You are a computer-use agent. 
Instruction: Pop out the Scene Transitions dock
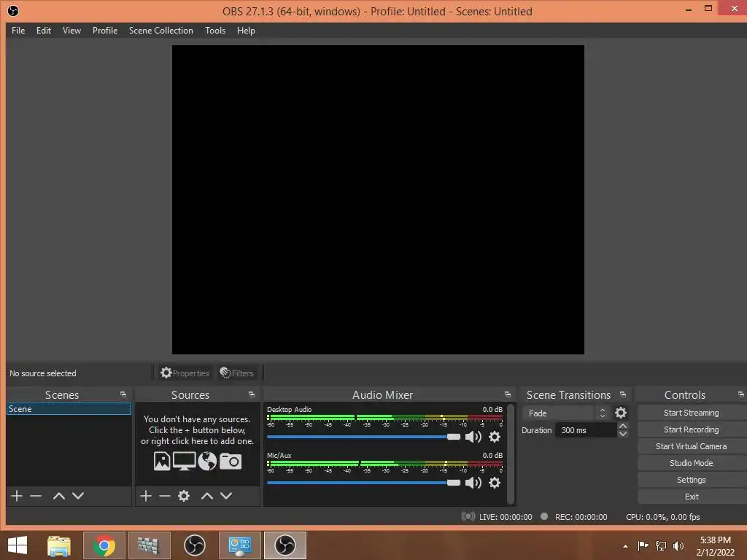623,394
